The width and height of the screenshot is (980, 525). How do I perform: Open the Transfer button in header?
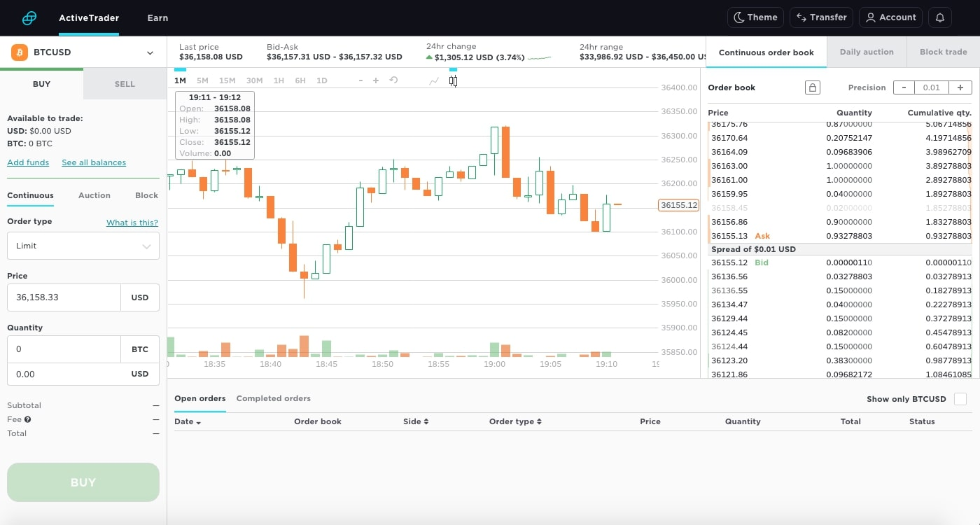pyautogui.click(x=821, y=17)
